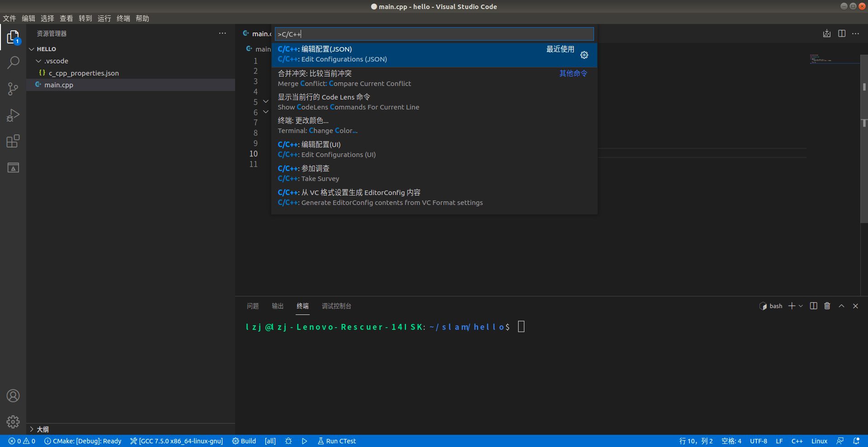Viewport: 868px width, 447px height.
Task: Kill terminal with trash icon
Action: (x=827, y=306)
